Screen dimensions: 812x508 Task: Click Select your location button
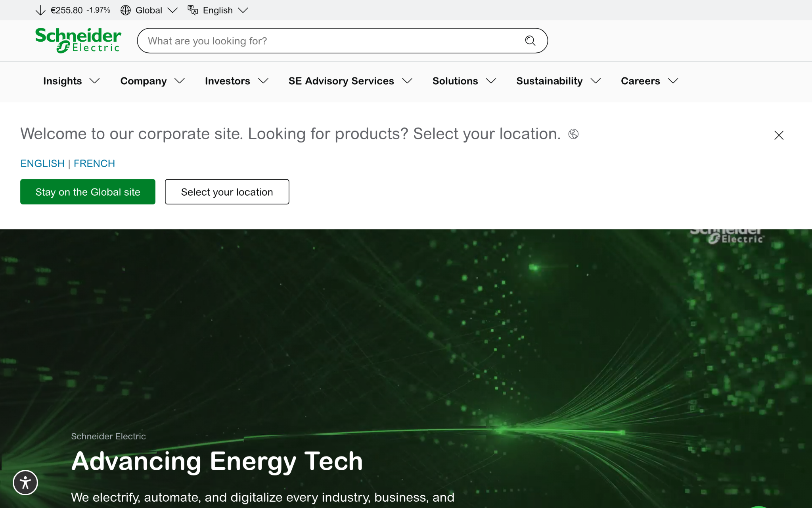(x=227, y=192)
